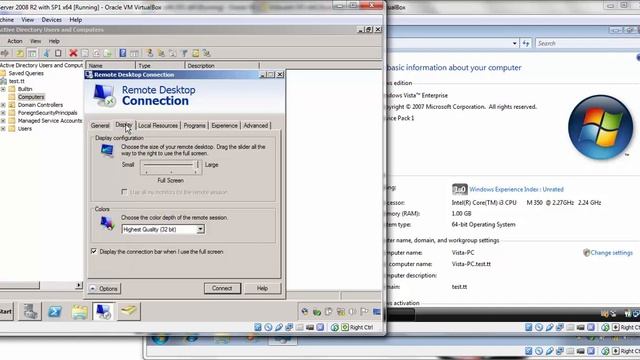Click the up one level folder icon
Viewport: 640px width, 360px height.
pyautogui.click(x=20, y=53)
